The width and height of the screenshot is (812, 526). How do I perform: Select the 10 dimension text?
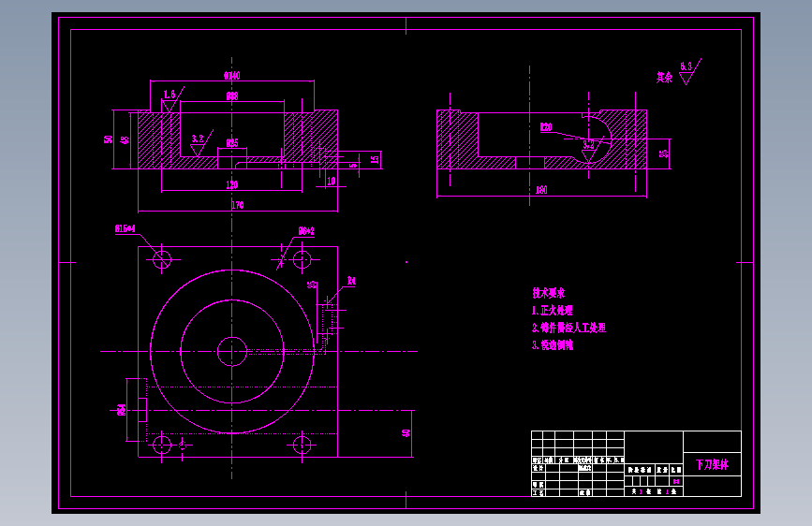(332, 182)
